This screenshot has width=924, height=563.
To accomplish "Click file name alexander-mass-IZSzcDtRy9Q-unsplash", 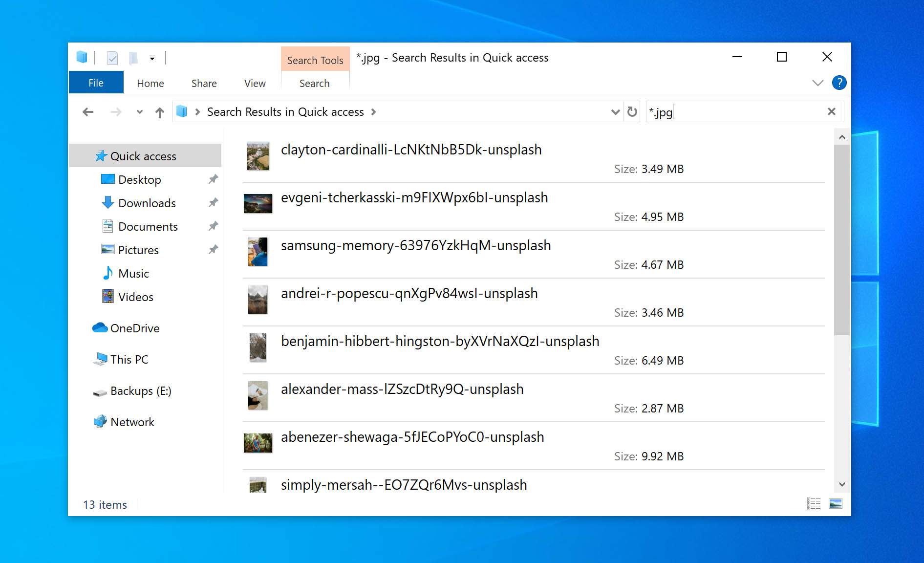I will tap(402, 389).
